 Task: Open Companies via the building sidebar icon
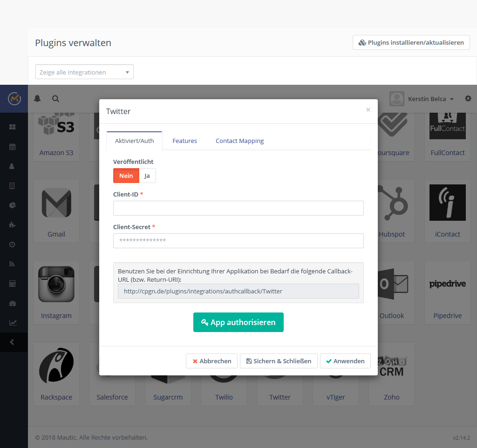[12, 185]
